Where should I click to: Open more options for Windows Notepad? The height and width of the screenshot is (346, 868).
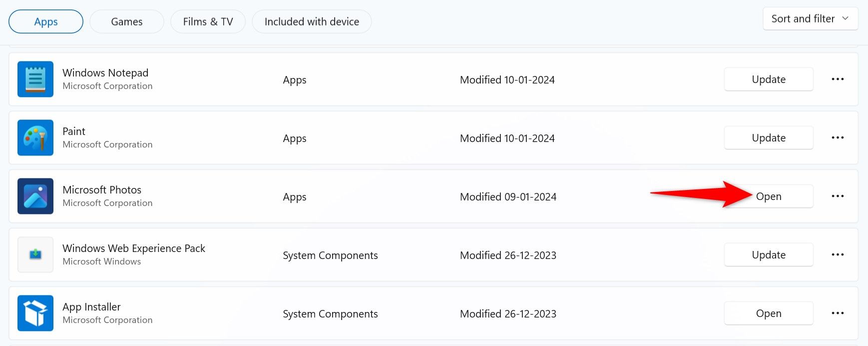(838, 79)
